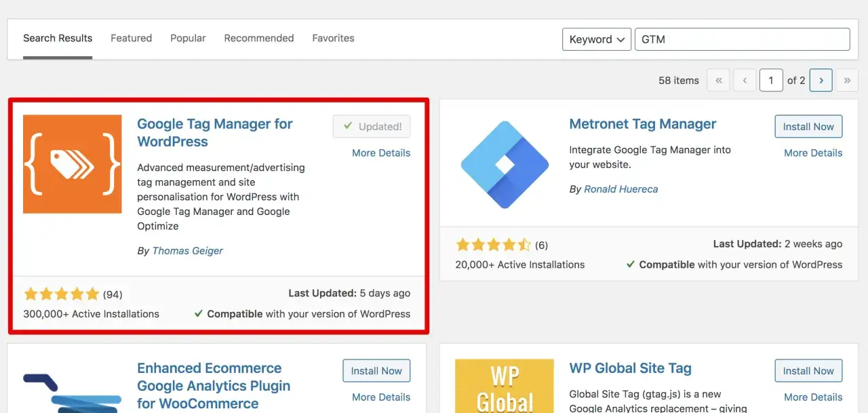The image size is (868, 413).
Task: Switch to the Favorites tab
Action: pos(333,38)
